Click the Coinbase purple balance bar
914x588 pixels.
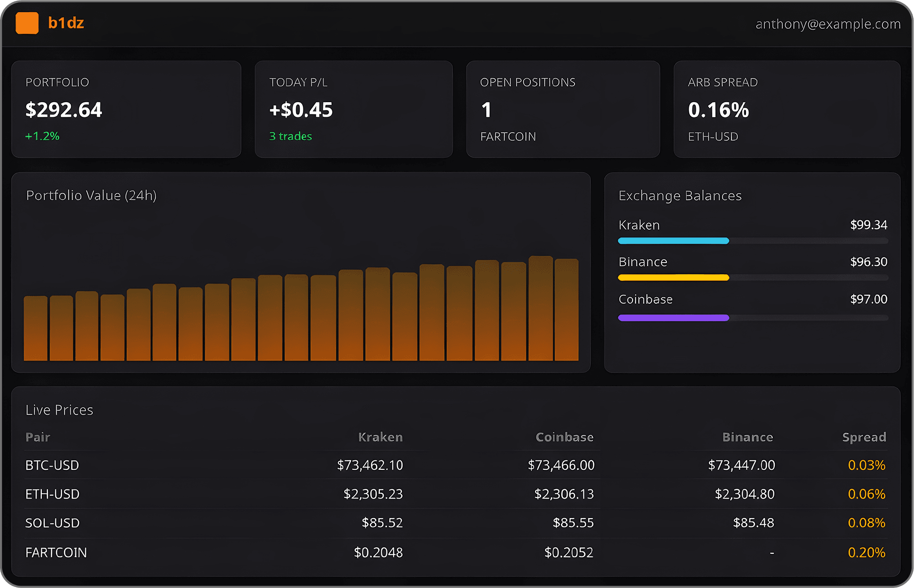coord(673,317)
